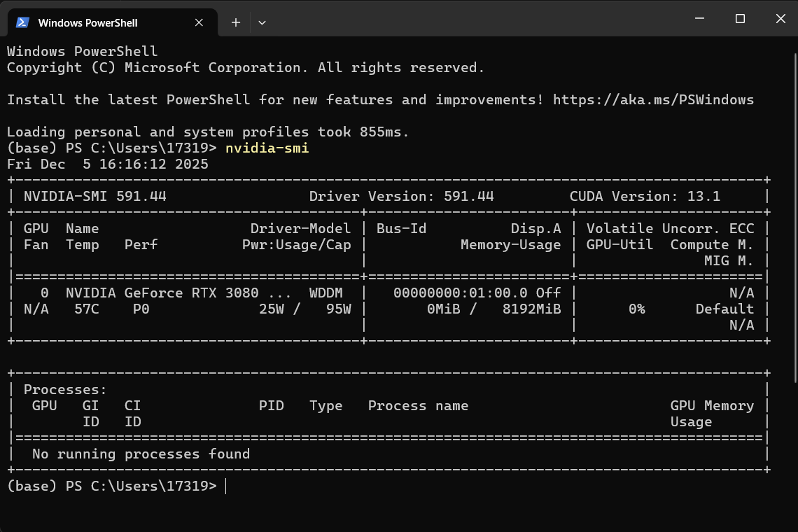The image size is (798, 532).
Task: Click the 8192MiB total memory value
Action: (x=532, y=309)
